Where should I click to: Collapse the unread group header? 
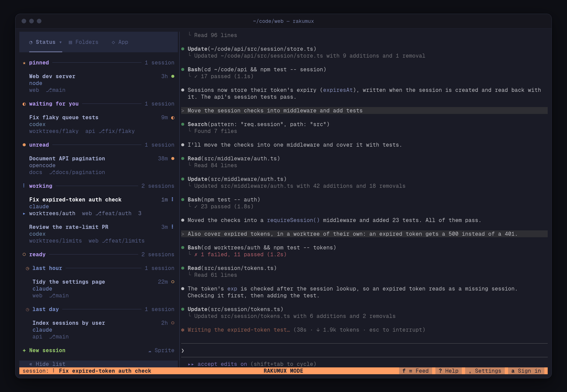[x=99, y=145]
